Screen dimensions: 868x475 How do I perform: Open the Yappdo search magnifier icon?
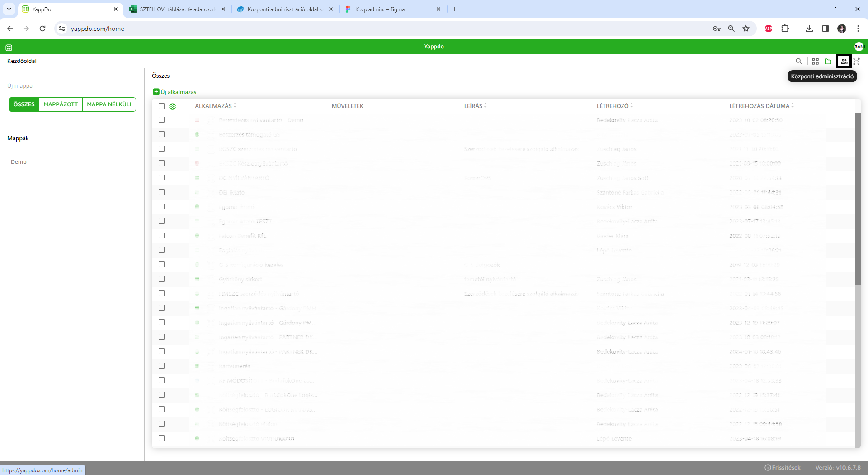click(x=799, y=62)
